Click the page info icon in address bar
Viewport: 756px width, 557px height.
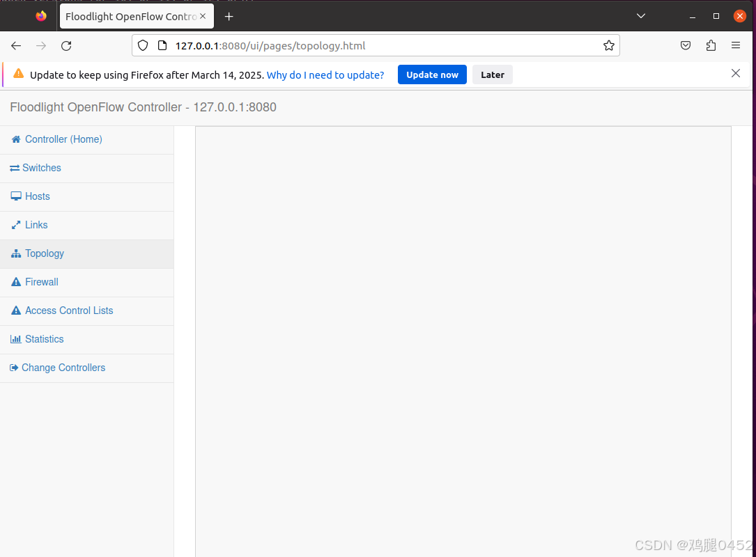162,46
